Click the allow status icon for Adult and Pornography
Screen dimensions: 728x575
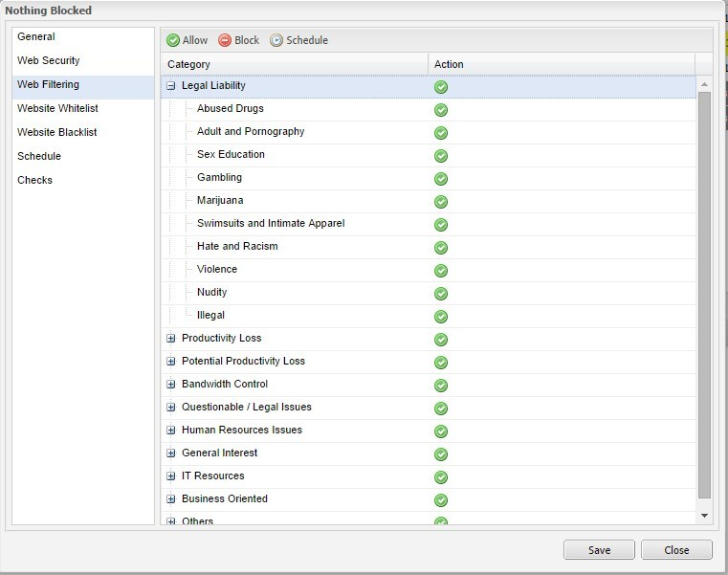pyautogui.click(x=441, y=133)
